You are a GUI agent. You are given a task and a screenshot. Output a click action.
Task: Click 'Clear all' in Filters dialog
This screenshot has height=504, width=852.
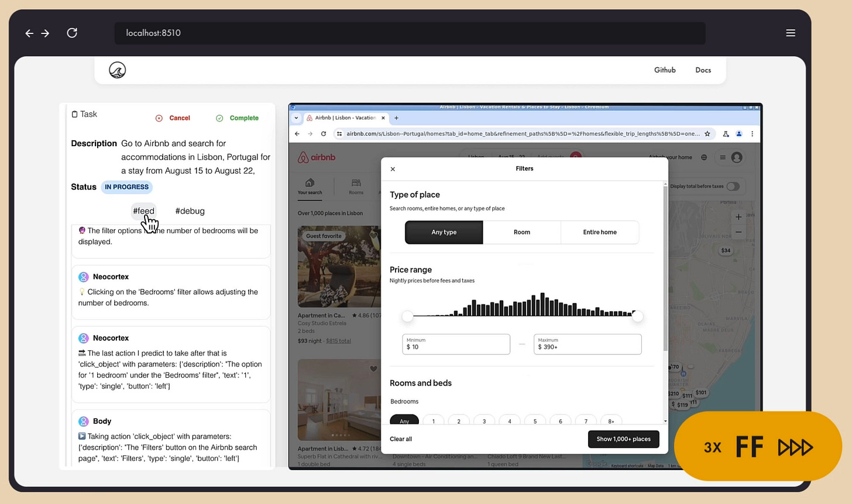pyautogui.click(x=401, y=439)
